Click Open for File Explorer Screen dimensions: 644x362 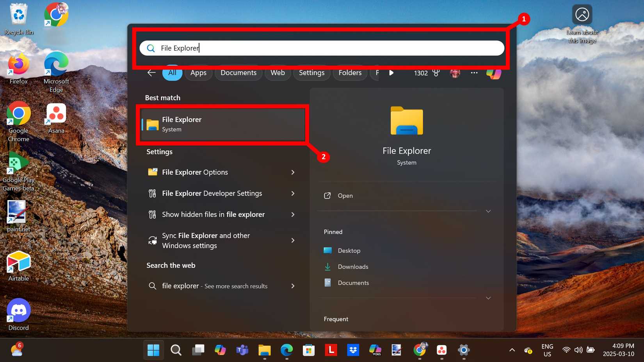345,196
